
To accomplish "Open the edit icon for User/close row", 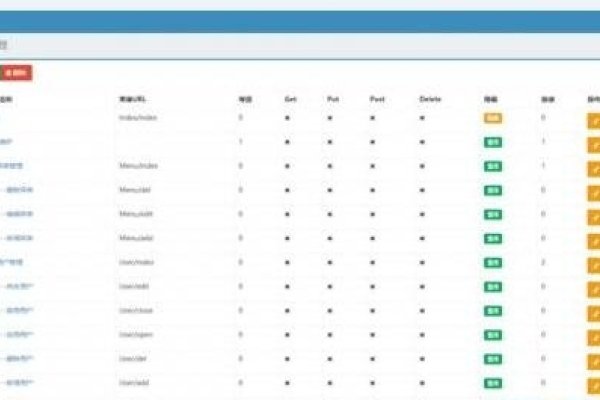I will (593, 310).
